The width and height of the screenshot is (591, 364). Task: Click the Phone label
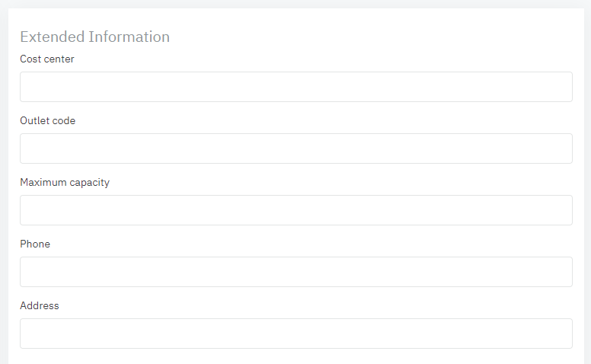point(35,244)
